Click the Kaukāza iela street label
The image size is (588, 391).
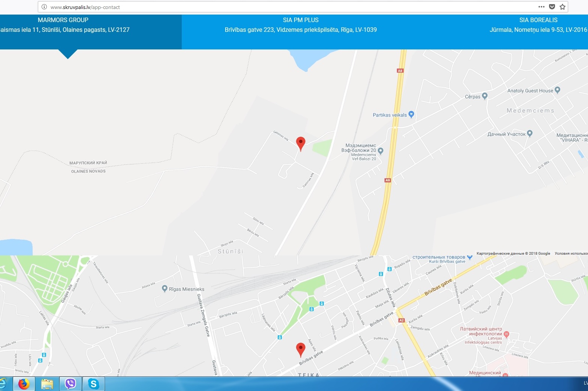tap(375, 293)
